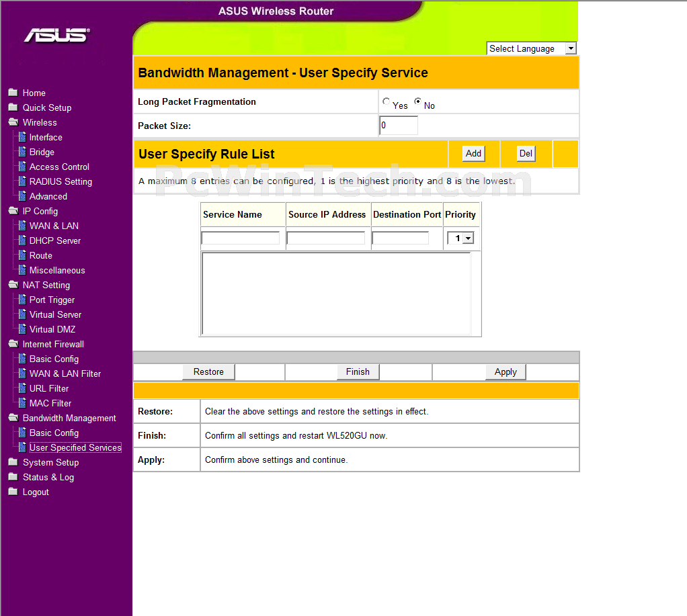687x616 pixels.
Task: Open the Access Control page link
Action: [60, 167]
